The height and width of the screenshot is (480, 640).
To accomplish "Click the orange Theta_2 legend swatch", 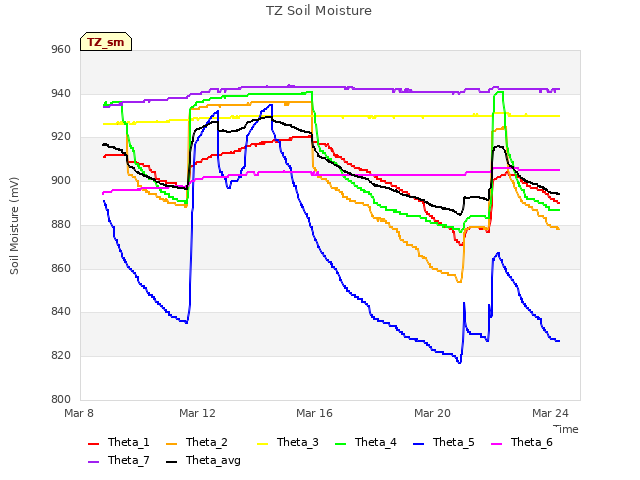I will point(172,444).
